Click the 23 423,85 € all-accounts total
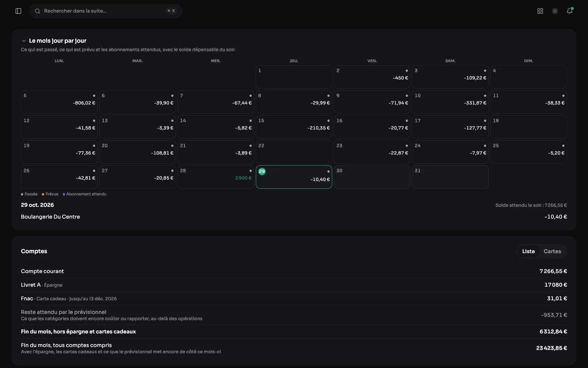This screenshot has height=368, width=588. (x=552, y=348)
